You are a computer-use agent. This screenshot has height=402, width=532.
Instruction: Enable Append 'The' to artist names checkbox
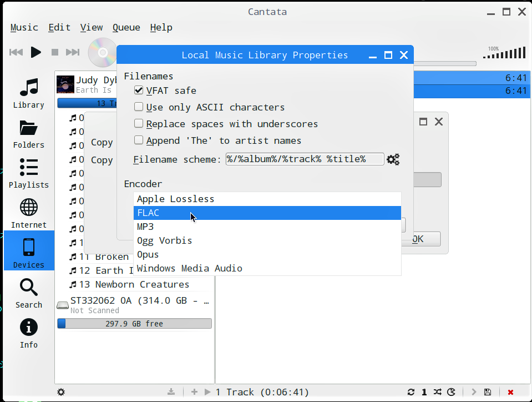pos(139,140)
